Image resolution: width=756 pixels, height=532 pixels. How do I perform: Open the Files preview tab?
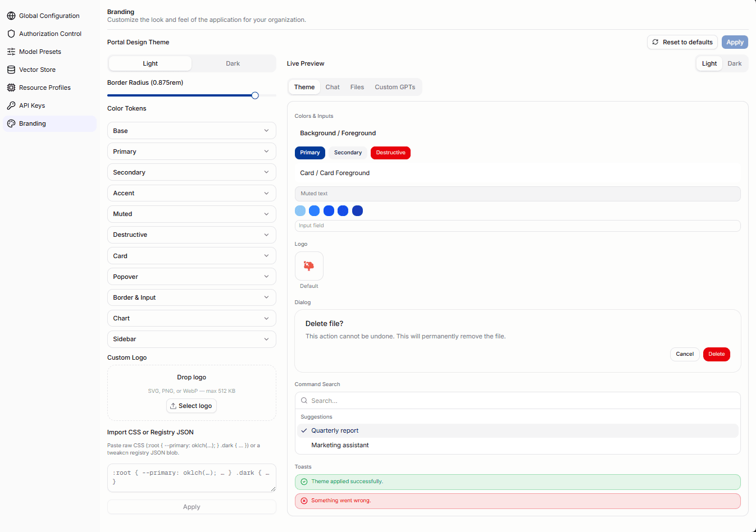pyautogui.click(x=357, y=87)
